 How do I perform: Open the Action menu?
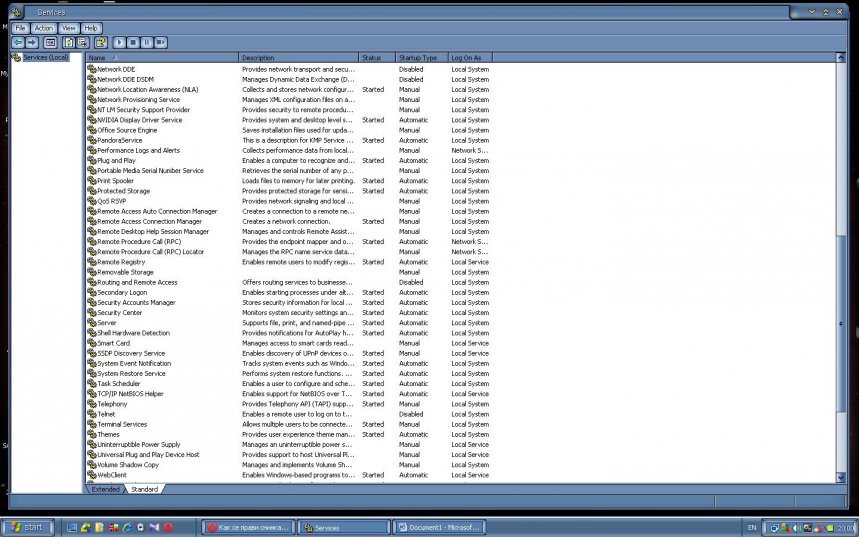coord(44,28)
